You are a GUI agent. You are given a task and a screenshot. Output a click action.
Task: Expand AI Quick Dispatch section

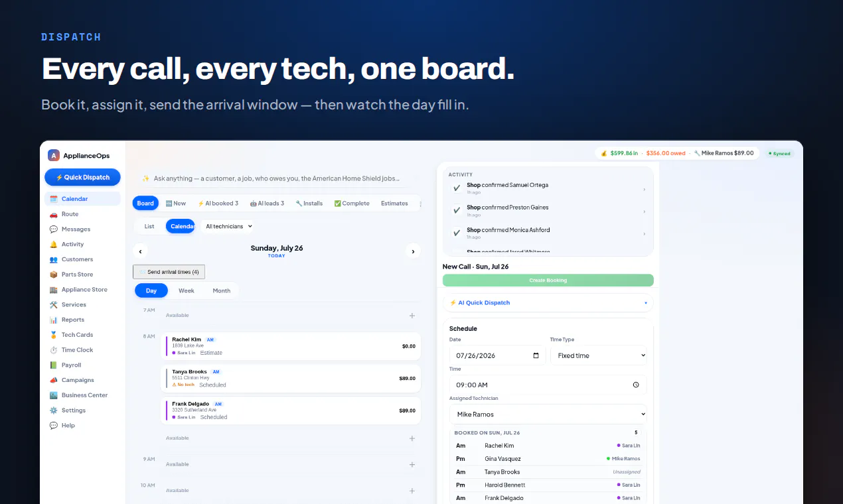548,302
